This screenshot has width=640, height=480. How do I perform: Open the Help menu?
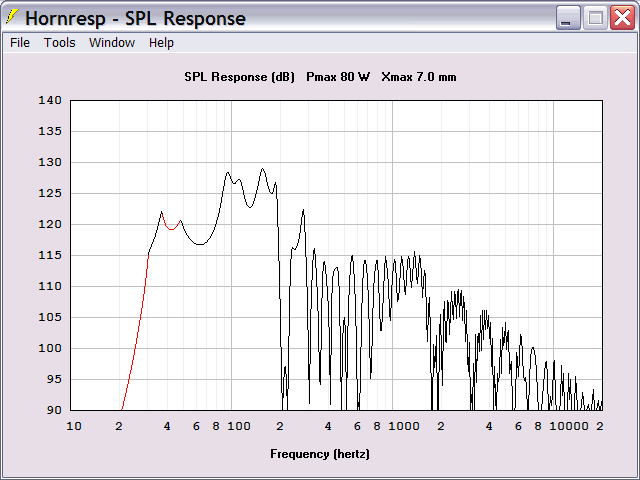point(161,42)
